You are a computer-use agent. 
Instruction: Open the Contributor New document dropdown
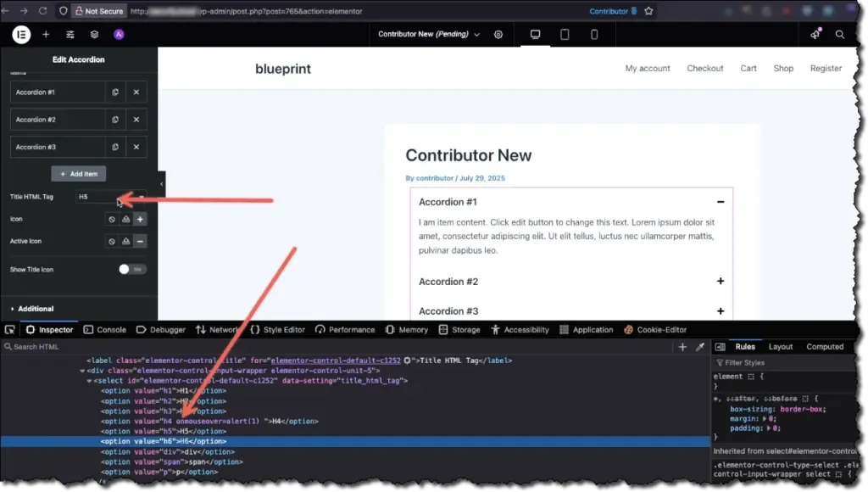click(429, 34)
